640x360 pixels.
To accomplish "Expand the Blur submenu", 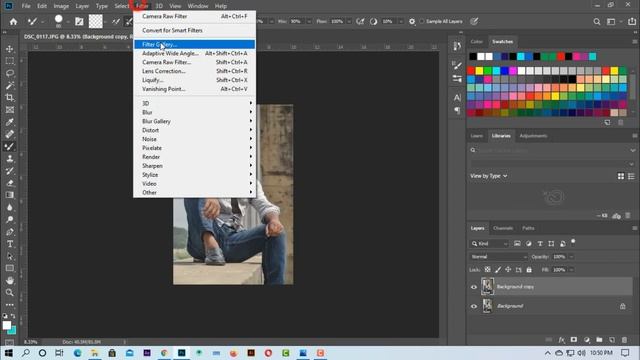I will click(195, 112).
